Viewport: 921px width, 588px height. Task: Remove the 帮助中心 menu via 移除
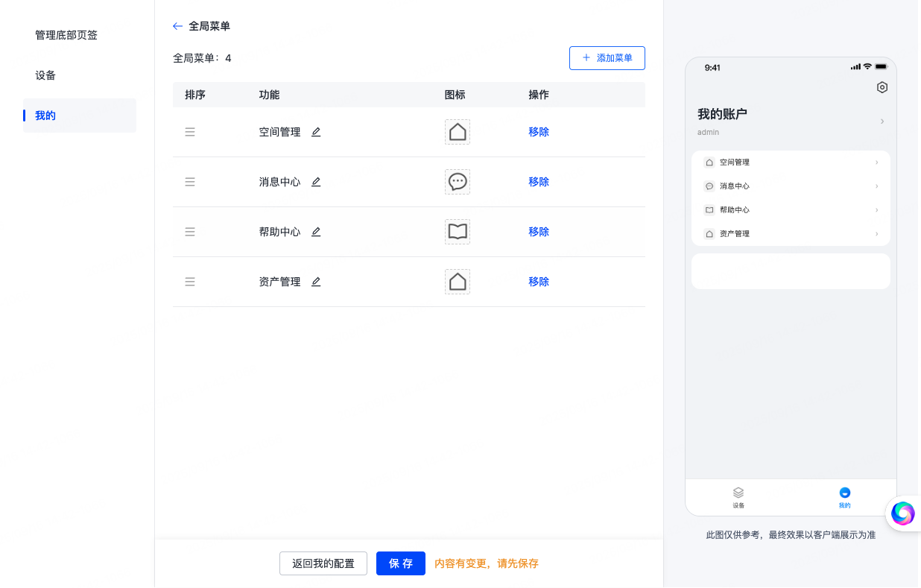tap(539, 232)
